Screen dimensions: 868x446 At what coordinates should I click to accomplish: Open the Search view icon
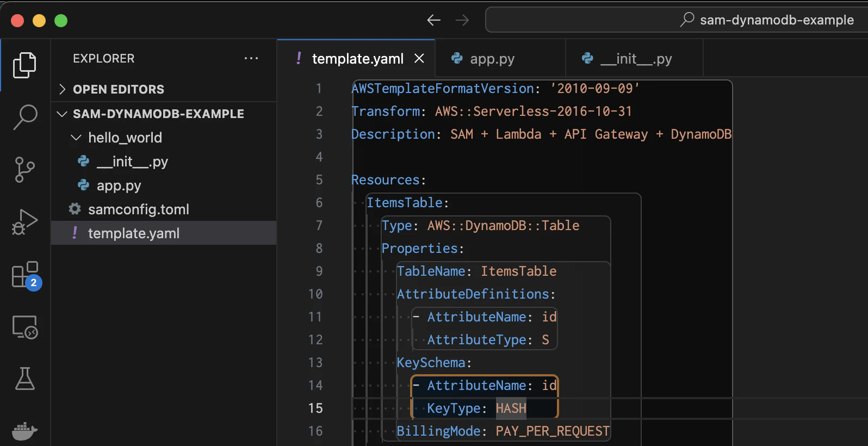click(x=24, y=117)
